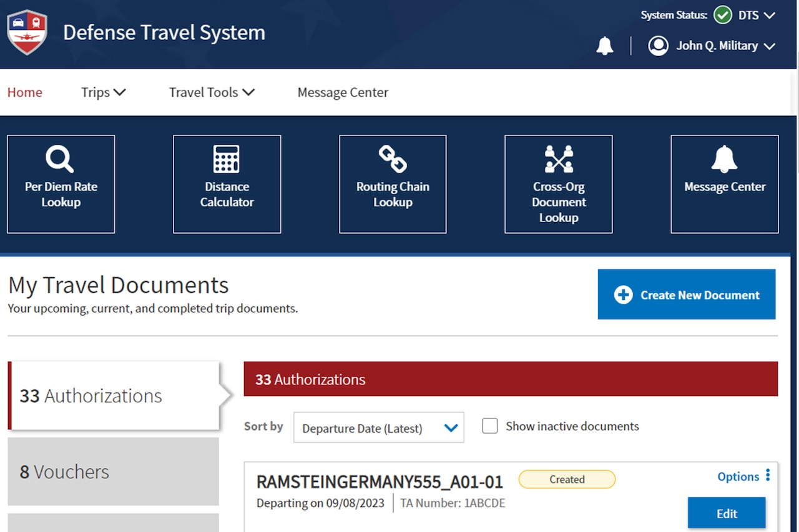The image size is (799, 532).
Task: Open Message Center from navigation bar
Action: 343,92
